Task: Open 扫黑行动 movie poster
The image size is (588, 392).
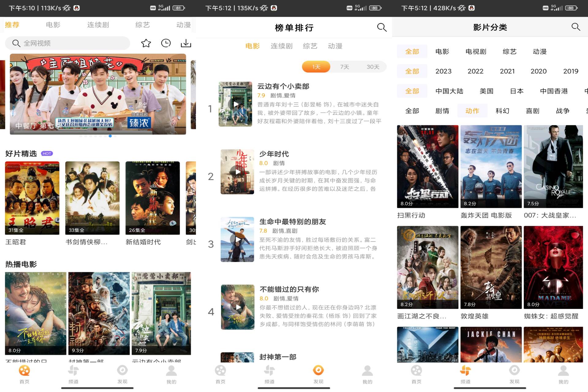Action: click(428, 166)
